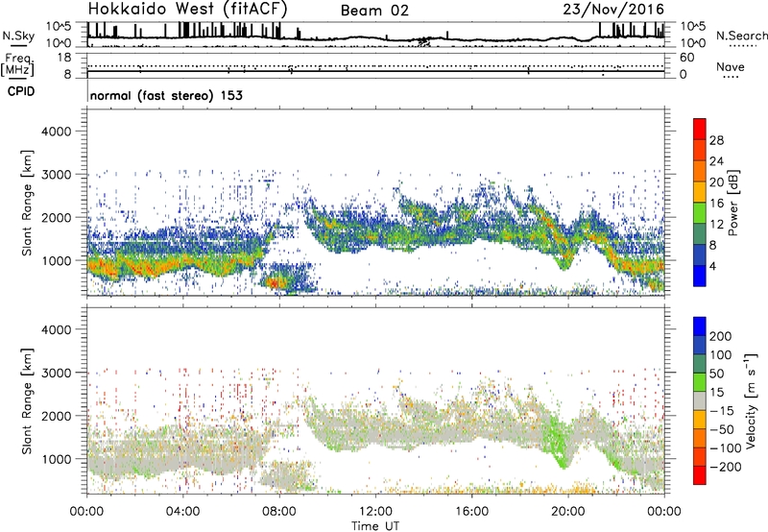Click the bright blue bottom Power colorbar segment
This screenshot has height=532, width=768.
point(700,276)
